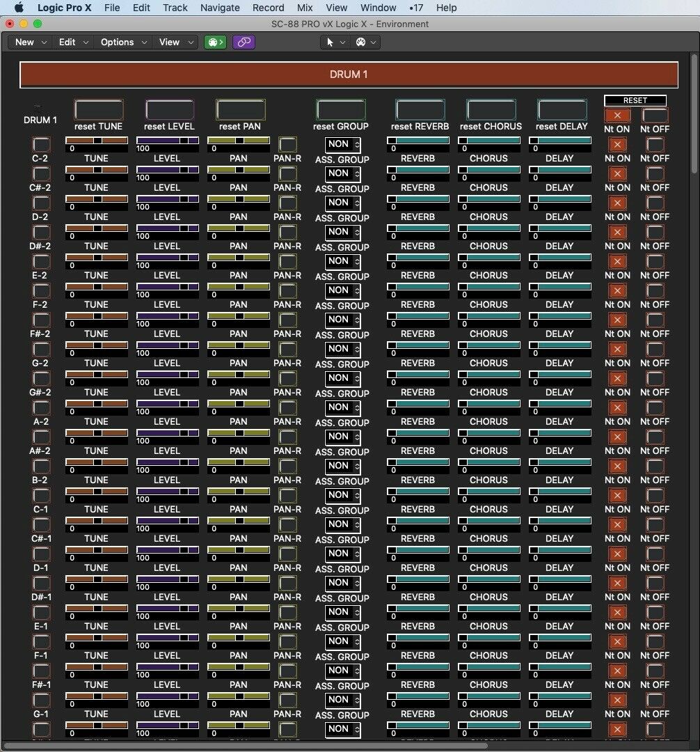The width and height of the screenshot is (700, 752).
Task: Open the Apple menu
Action: pos(18,8)
